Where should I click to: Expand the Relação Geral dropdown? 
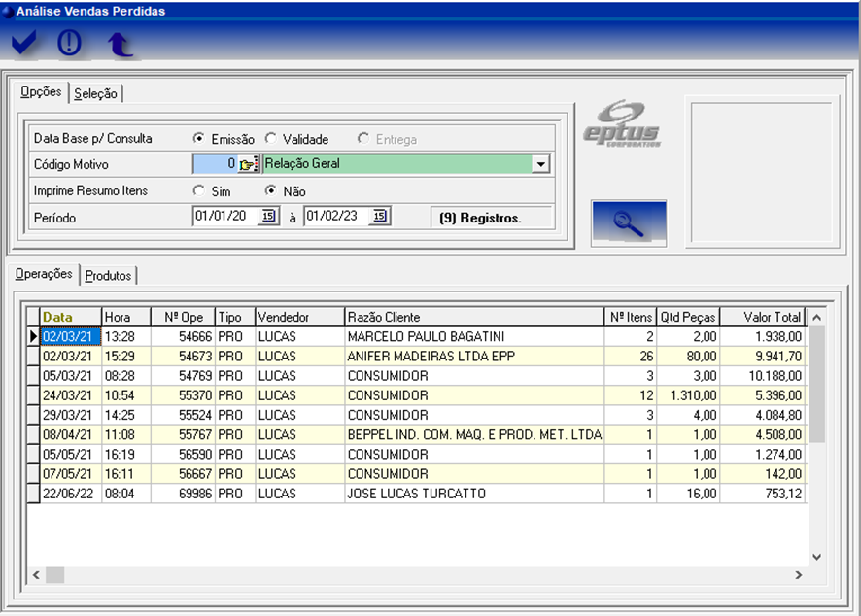(x=541, y=164)
